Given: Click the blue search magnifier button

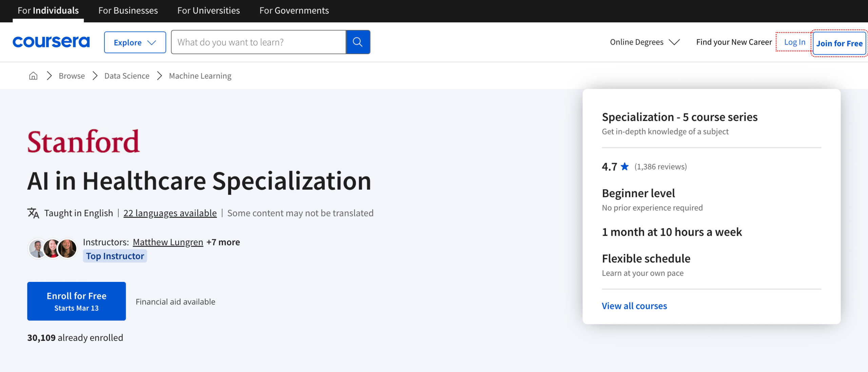Looking at the screenshot, I should pyautogui.click(x=358, y=42).
